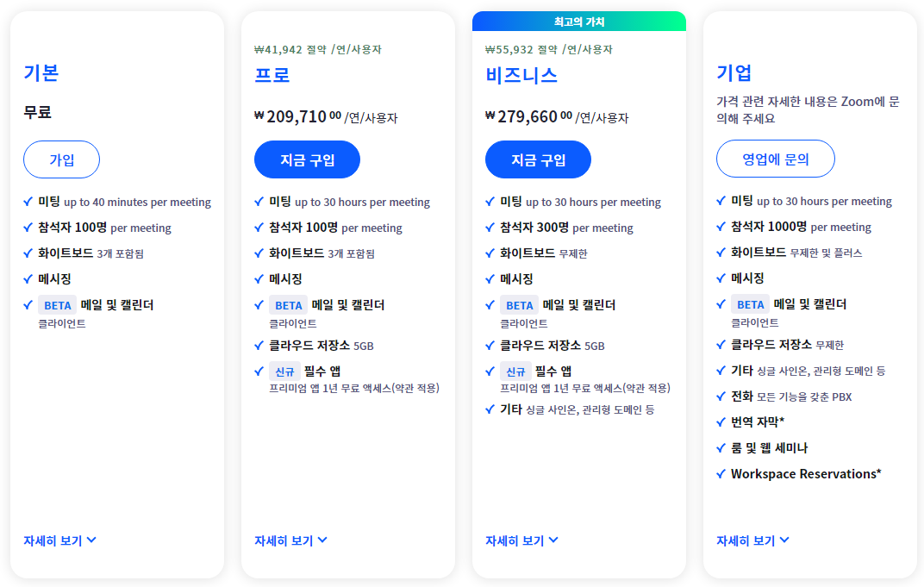Click the checkmark beside 화이트보드 무제한 in 비즈니스
924x587 pixels.
[489, 253]
